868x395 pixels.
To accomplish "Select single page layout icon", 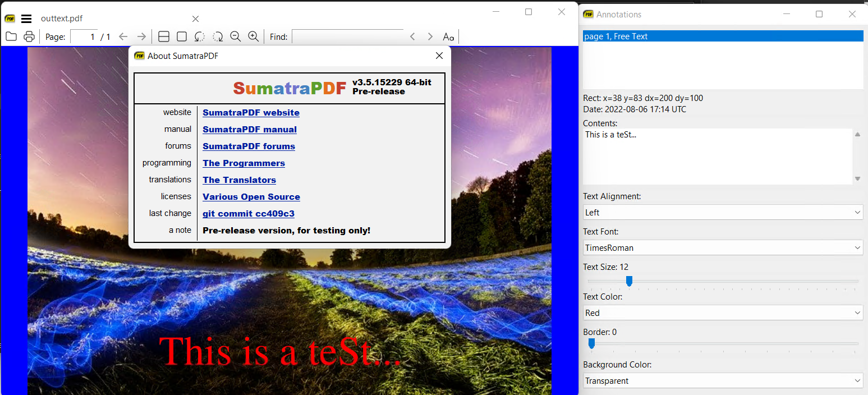I will click(x=182, y=36).
